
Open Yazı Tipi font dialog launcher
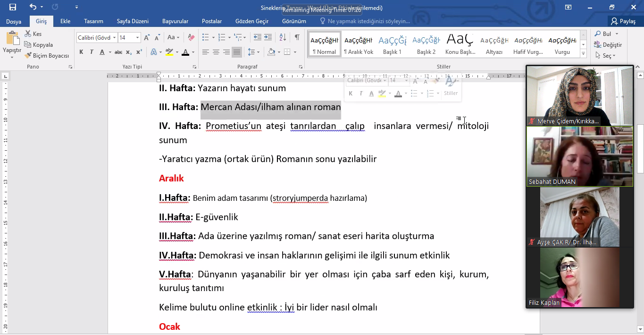click(194, 67)
